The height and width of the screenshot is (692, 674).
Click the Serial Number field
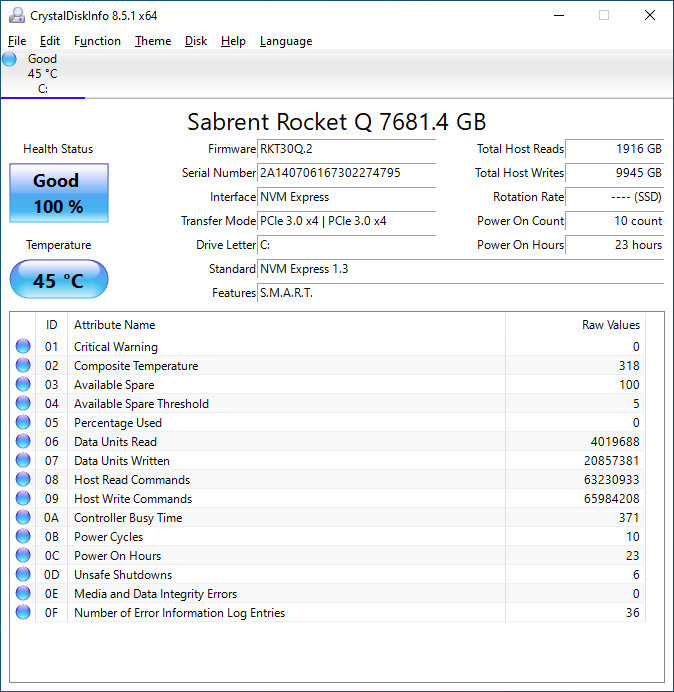tap(346, 173)
